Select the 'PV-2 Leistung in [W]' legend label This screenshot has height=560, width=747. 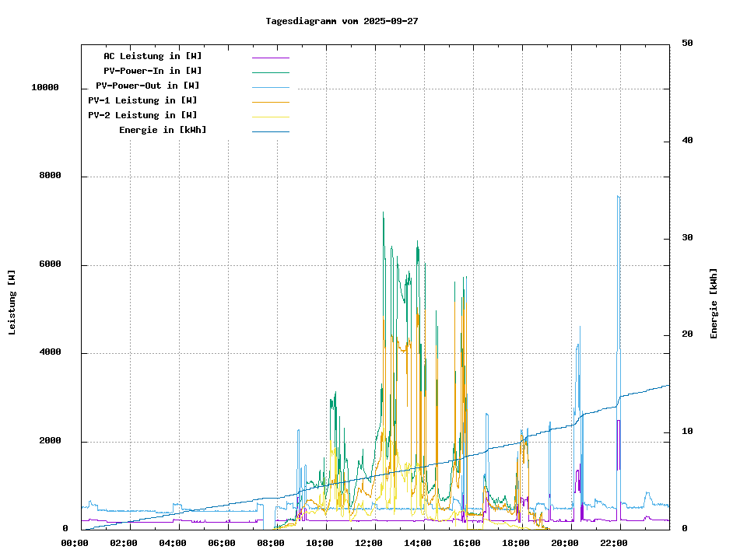142,115
